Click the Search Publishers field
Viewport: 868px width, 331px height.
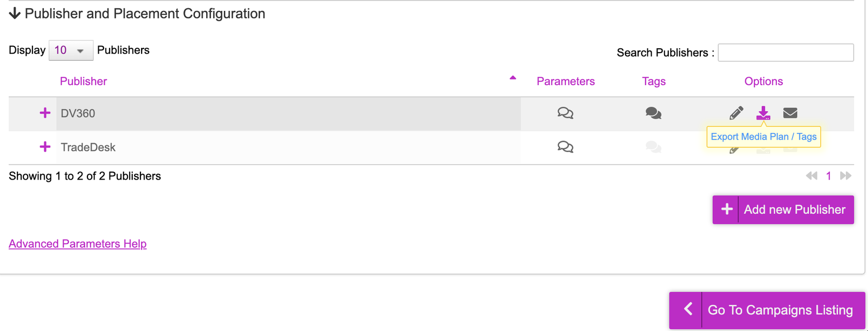[786, 53]
